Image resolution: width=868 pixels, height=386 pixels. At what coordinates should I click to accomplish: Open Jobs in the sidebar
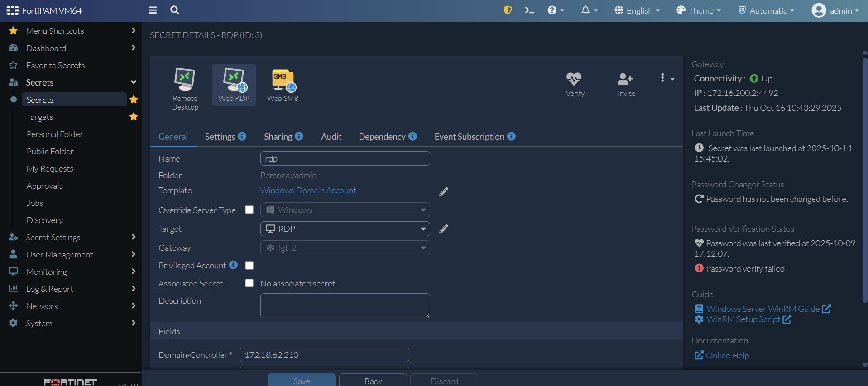tap(35, 203)
